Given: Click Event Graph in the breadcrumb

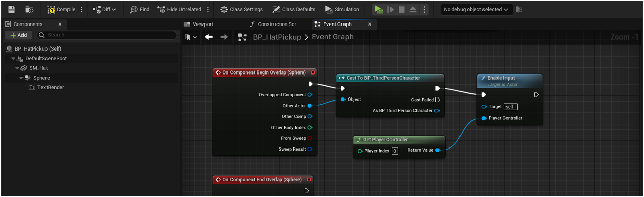Looking at the screenshot, I should (x=333, y=37).
